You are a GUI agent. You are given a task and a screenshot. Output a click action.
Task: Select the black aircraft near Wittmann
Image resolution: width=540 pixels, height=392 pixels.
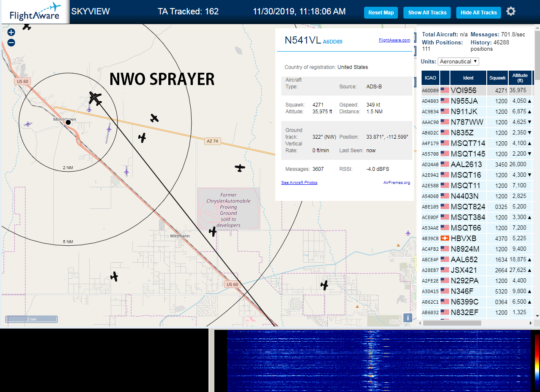tap(213, 231)
